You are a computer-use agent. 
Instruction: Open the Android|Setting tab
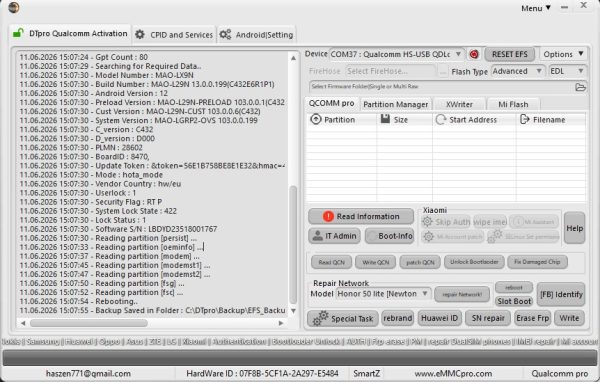256,35
